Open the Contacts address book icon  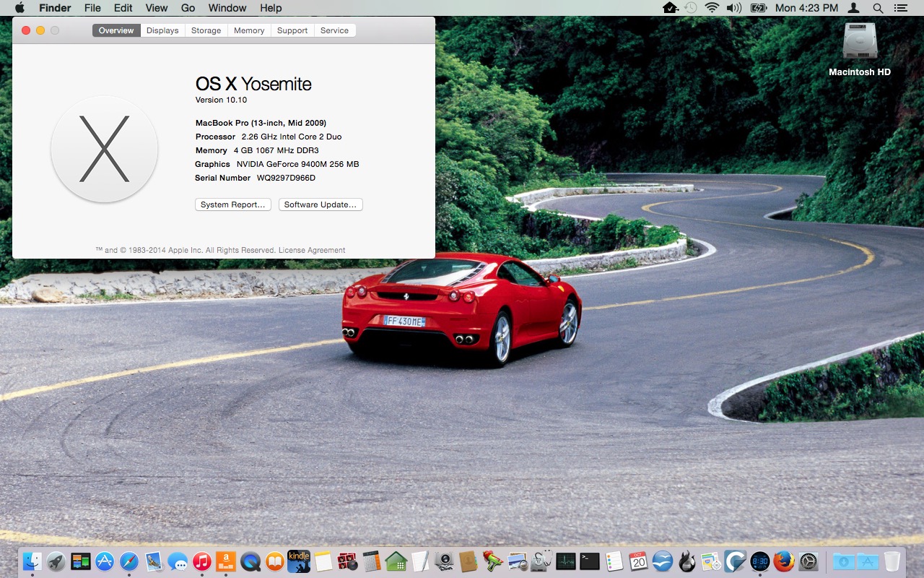point(468,561)
